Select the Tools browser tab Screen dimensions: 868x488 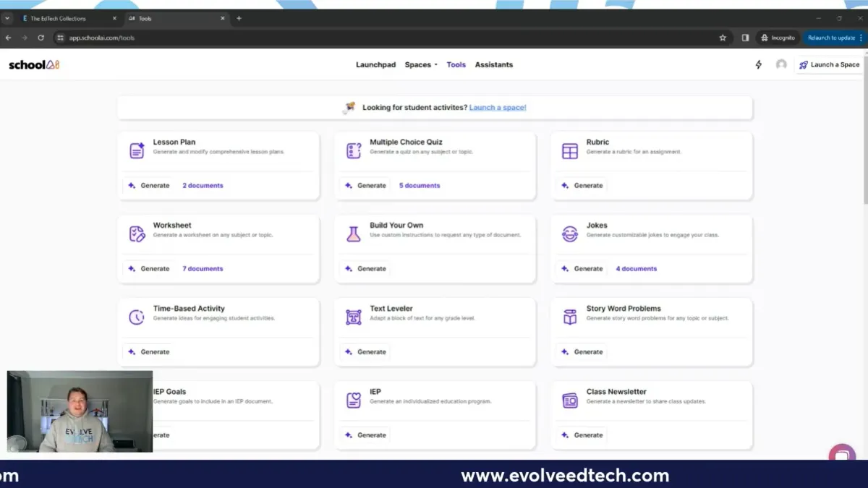coord(176,18)
